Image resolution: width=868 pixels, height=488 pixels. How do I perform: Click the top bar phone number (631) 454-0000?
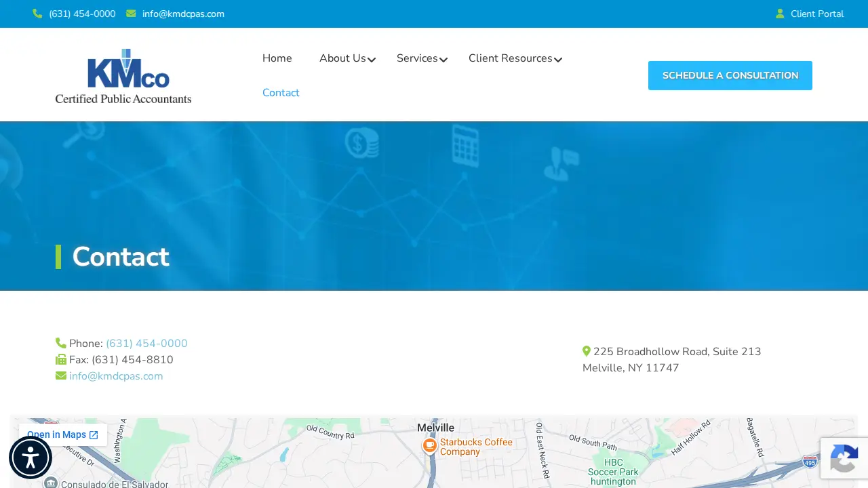tap(82, 14)
